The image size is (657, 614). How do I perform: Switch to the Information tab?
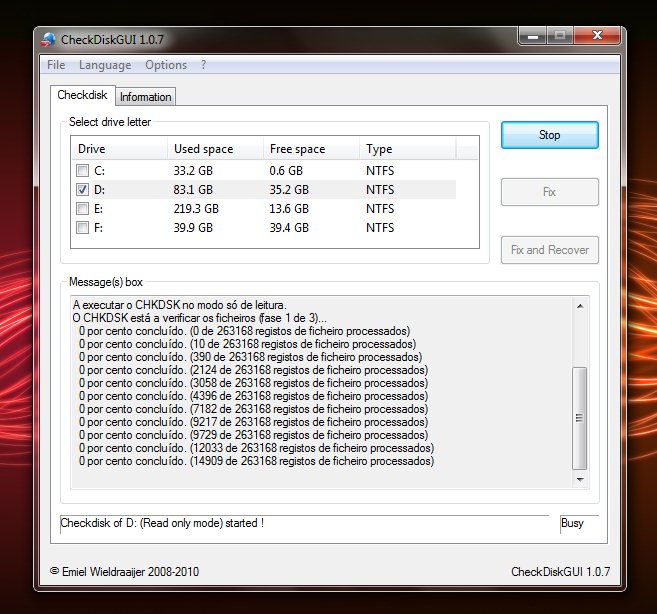pyautogui.click(x=145, y=97)
